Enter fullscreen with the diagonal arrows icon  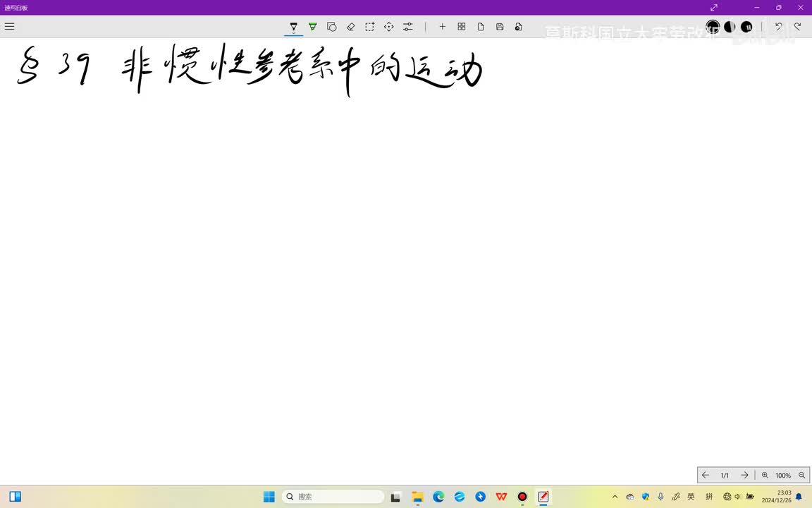click(x=713, y=7)
